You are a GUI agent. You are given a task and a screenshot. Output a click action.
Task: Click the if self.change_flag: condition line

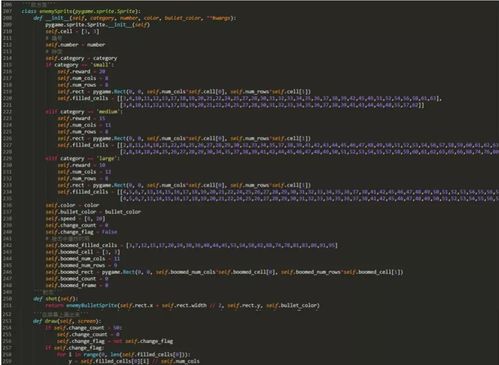pos(74,348)
